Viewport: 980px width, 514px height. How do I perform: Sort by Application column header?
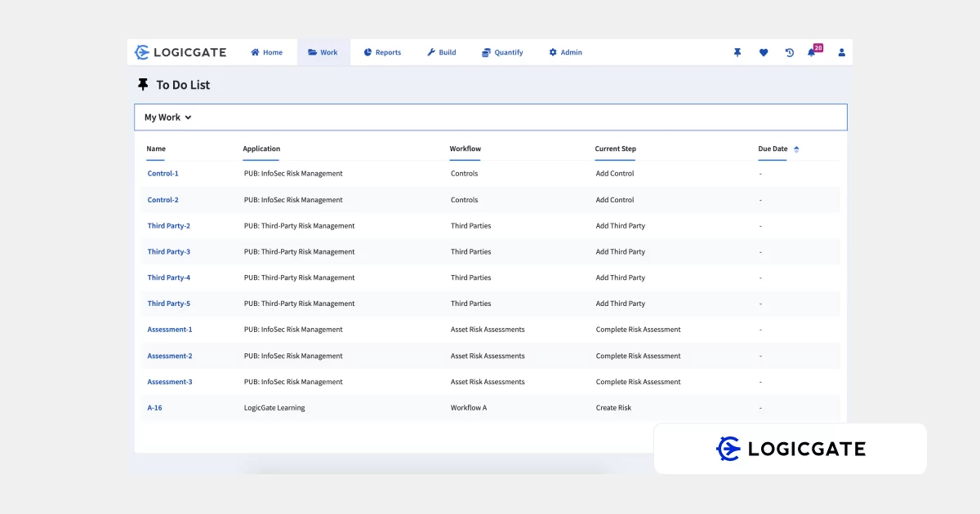click(261, 148)
